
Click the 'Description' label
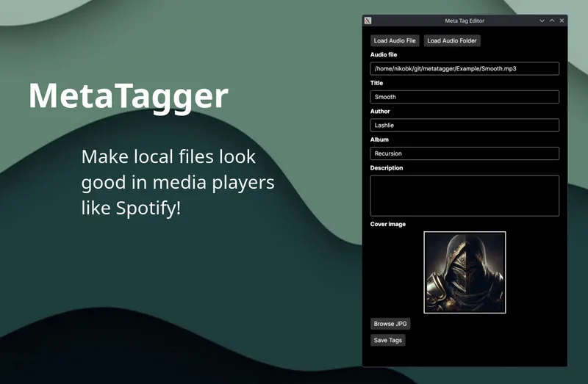click(387, 168)
